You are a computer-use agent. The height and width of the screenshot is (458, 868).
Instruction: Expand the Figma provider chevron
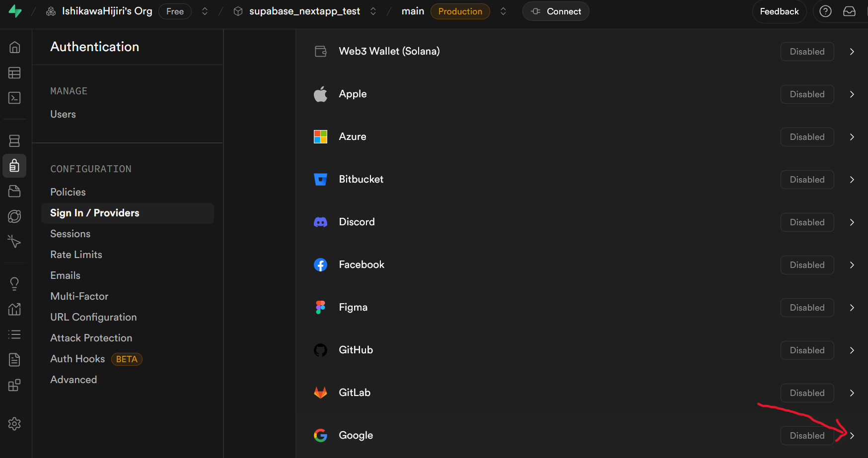coord(852,308)
